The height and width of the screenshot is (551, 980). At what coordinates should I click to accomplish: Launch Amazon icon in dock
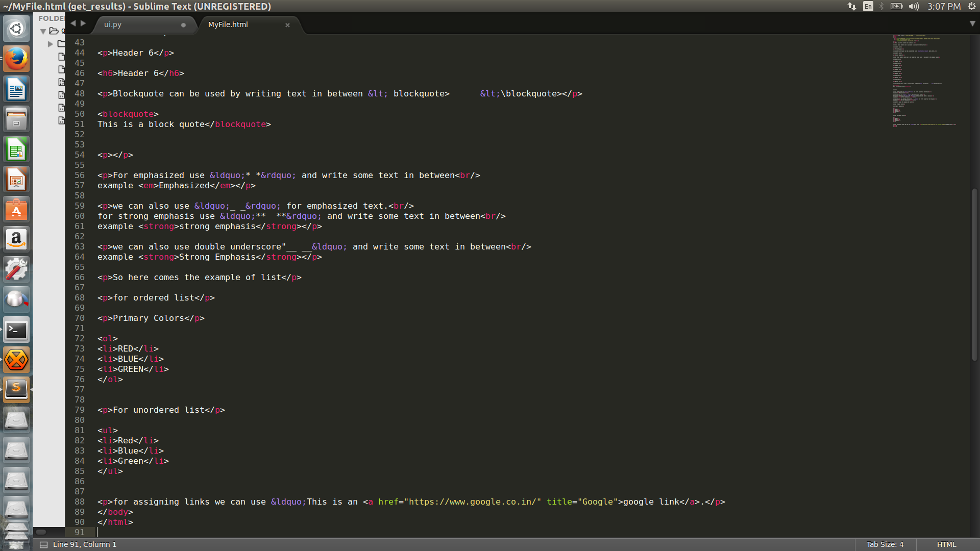(16, 240)
